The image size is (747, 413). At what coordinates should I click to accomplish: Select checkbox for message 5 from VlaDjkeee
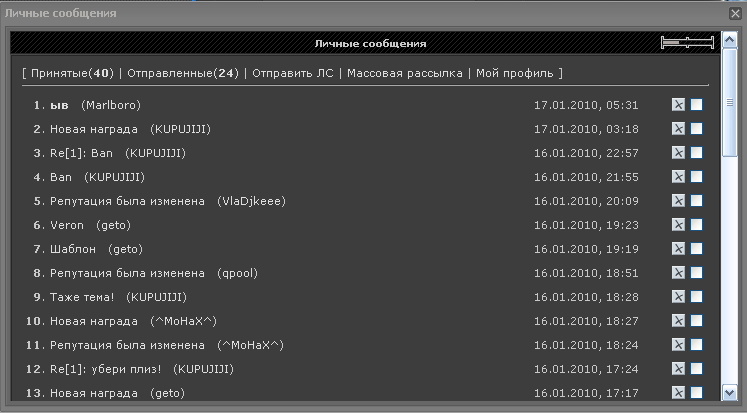click(697, 201)
